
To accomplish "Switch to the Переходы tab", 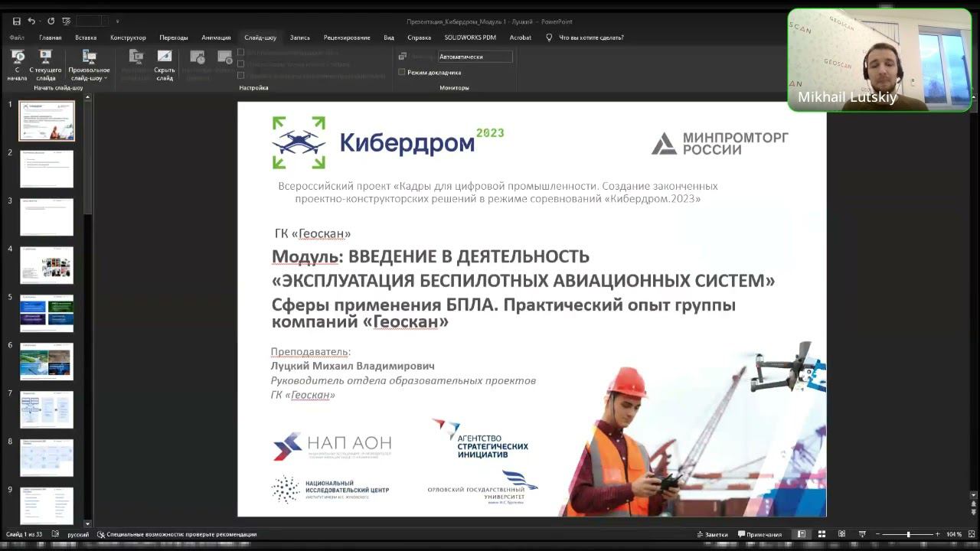I will point(174,37).
